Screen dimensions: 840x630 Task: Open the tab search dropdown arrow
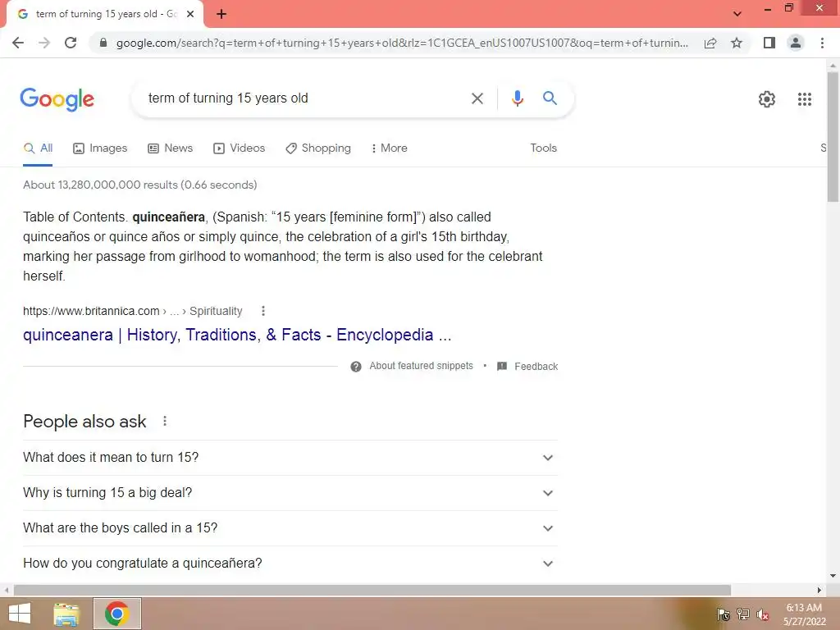(x=737, y=14)
